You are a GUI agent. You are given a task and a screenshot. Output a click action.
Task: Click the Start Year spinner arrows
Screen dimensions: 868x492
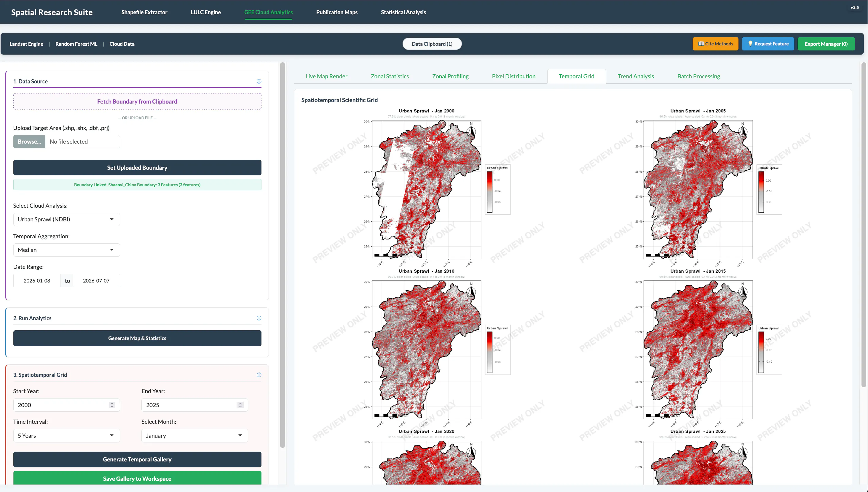tap(112, 405)
